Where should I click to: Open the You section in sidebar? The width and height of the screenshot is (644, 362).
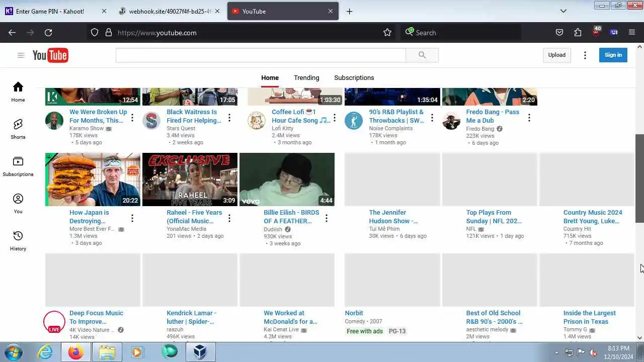tap(18, 204)
